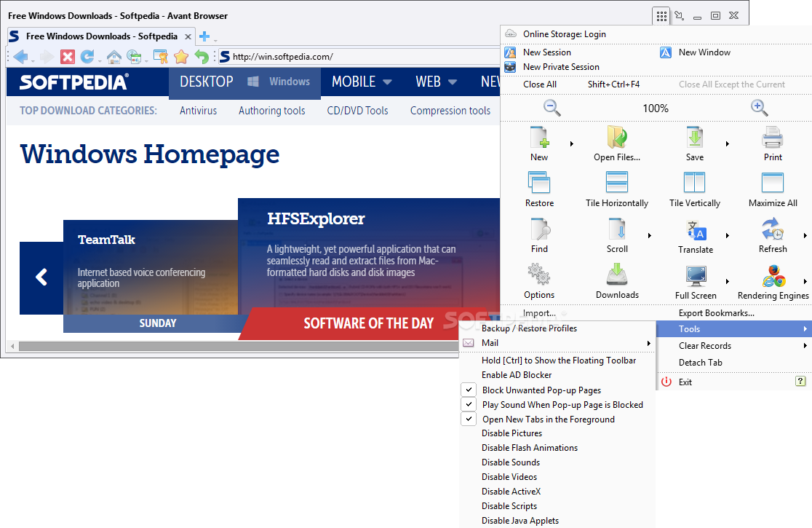
Task: Click the Save icon
Action: [x=694, y=138]
